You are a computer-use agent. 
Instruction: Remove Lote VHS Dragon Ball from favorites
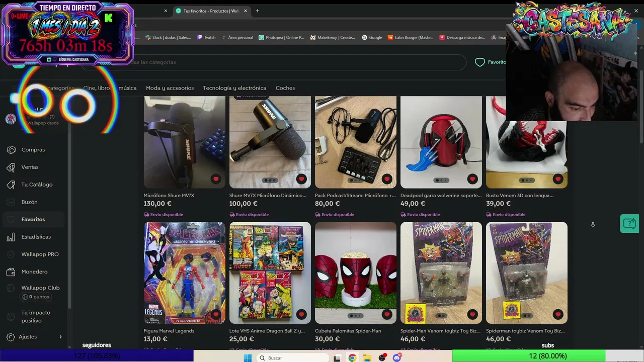click(x=301, y=315)
